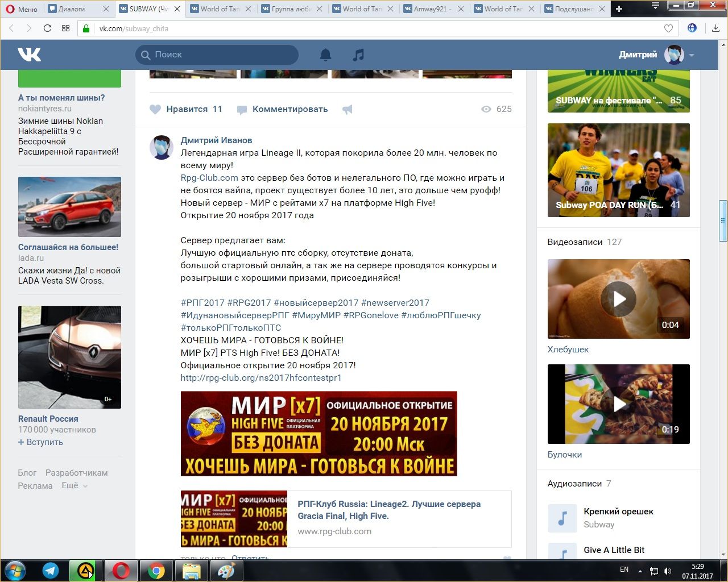
Task: Add the page to bookmarks with the heart
Action: coord(668,28)
